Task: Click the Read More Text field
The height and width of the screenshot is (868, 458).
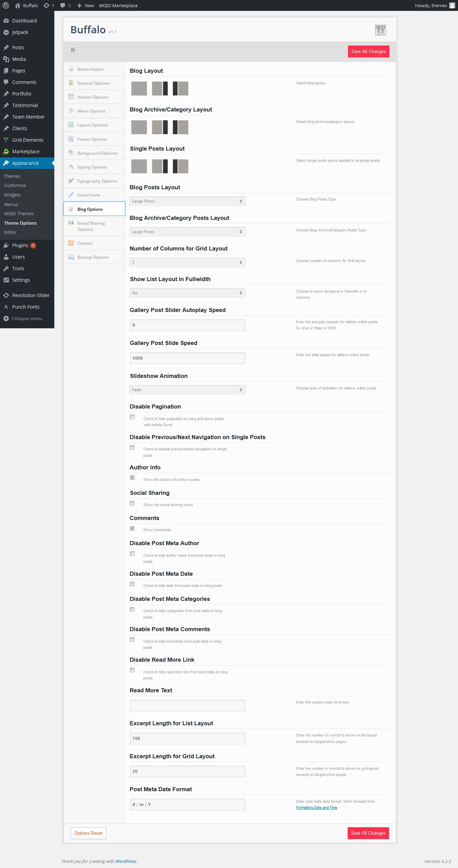Action: pos(188,705)
